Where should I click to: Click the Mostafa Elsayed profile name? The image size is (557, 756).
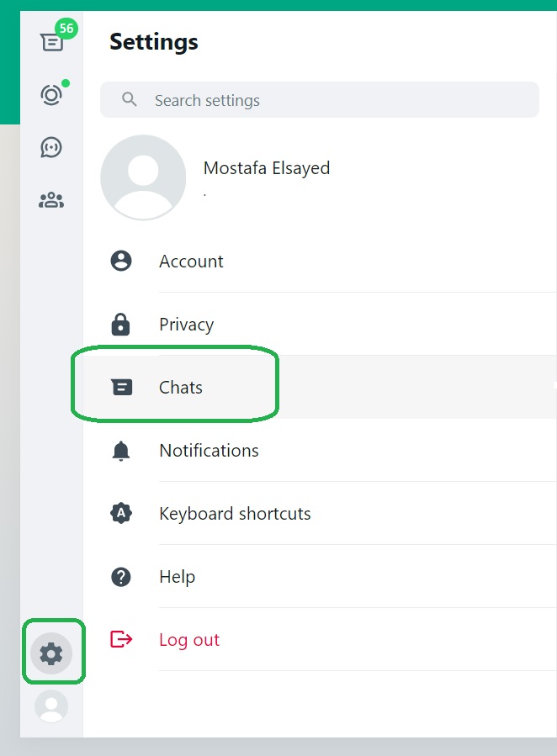click(267, 168)
